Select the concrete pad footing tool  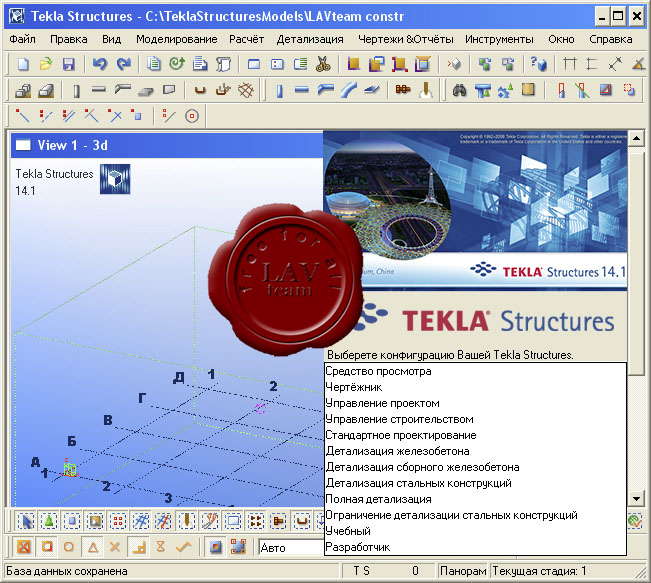23,90
